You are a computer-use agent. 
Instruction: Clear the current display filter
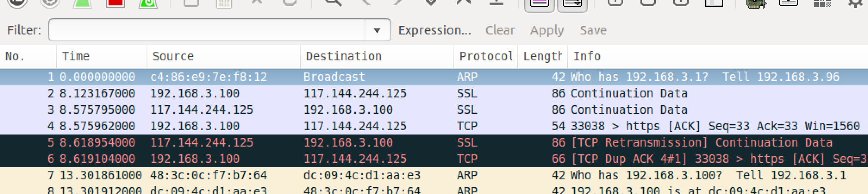pyautogui.click(x=500, y=30)
